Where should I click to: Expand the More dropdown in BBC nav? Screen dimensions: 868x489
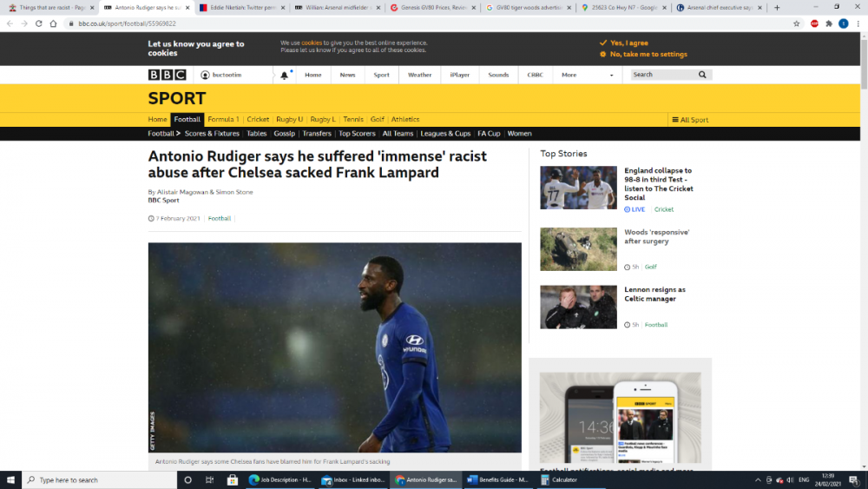[x=588, y=75]
